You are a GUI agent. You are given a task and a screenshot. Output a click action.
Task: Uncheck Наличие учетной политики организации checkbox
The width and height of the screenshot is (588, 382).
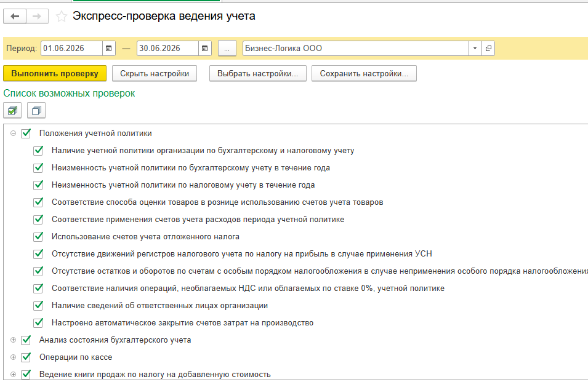coord(38,151)
